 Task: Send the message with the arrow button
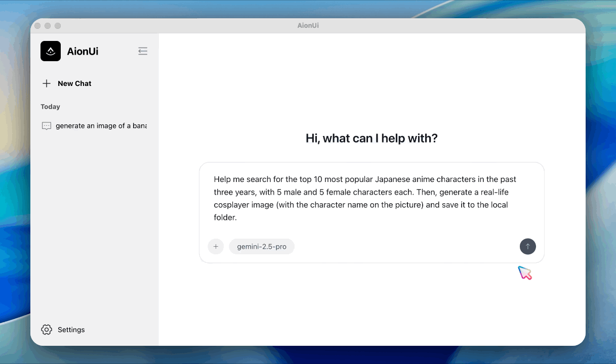[528, 247]
